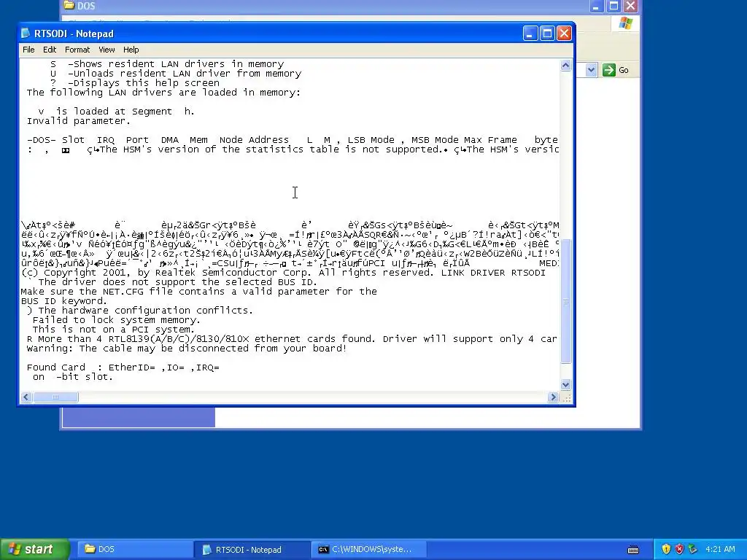Click the vertical scrollbar down arrow in Notepad
This screenshot has height=560, width=747.
click(x=565, y=384)
